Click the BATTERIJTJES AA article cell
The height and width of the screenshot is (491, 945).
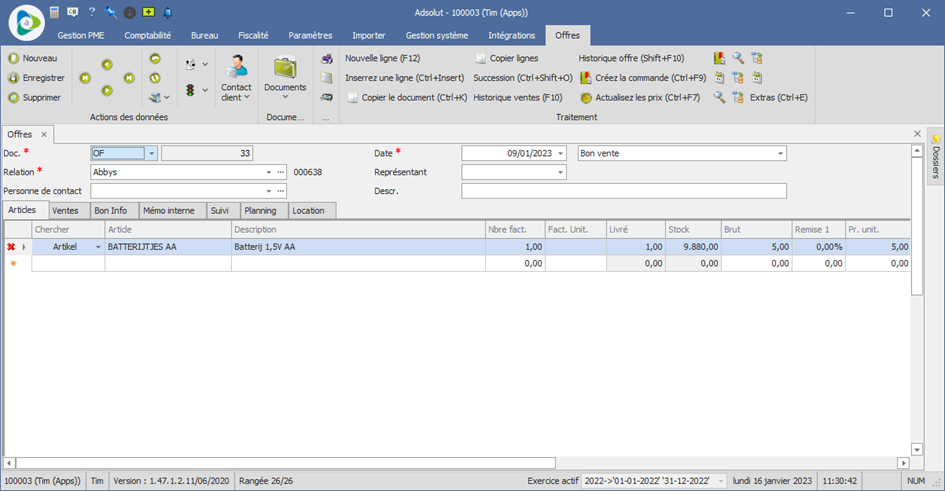click(168, 247)
